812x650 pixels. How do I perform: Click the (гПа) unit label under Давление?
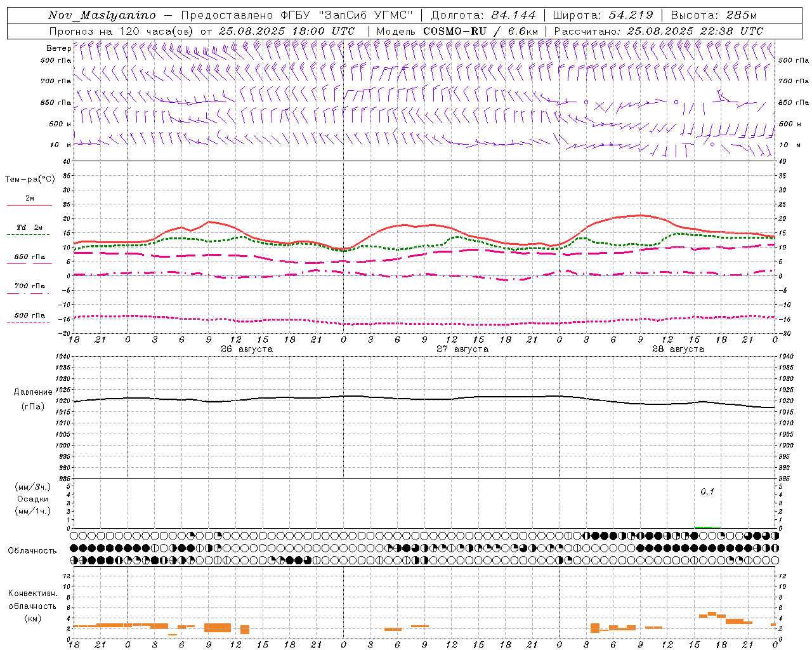tap(33, 407)
